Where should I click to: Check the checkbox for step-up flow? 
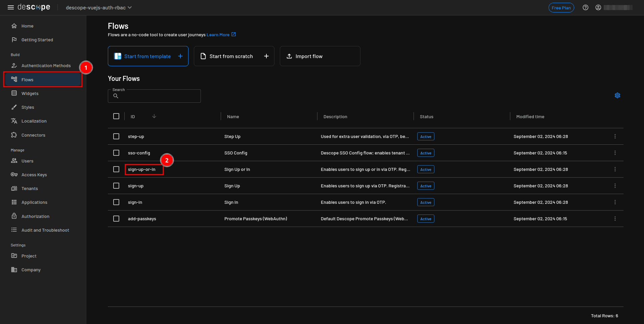click(116, 136)
